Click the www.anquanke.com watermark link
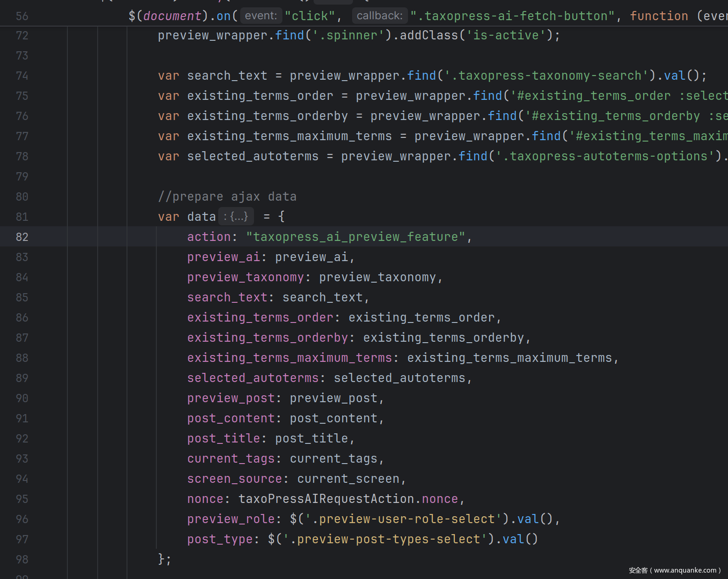 (684, 570)
